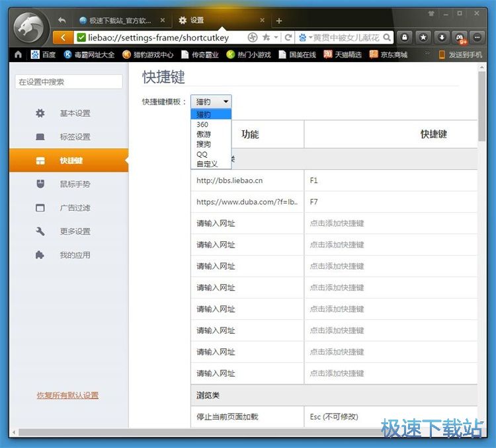
Task: Click the http://bbs.liebao.cn URL cell
Action: 247,180
